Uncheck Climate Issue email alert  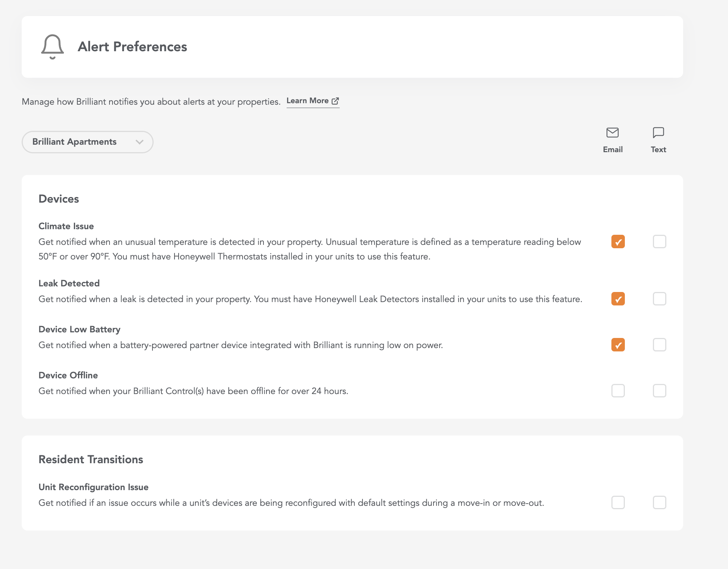[618, 242]
